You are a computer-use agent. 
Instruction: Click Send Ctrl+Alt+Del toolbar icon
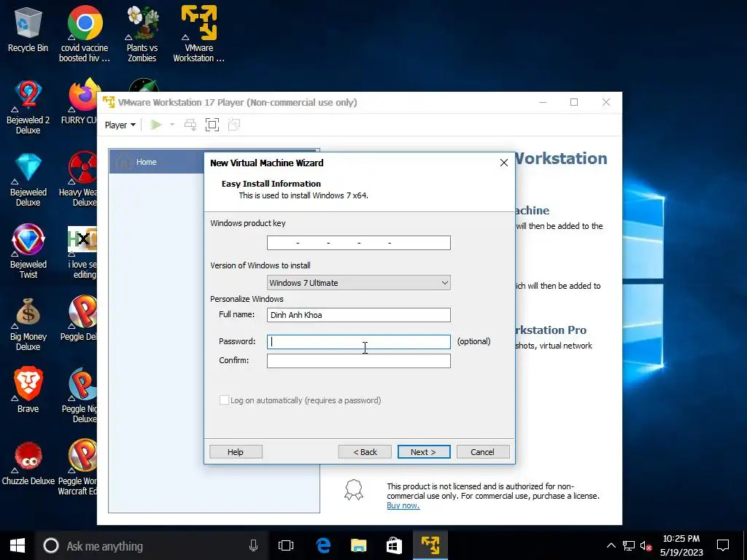click(x=190, y=125)
